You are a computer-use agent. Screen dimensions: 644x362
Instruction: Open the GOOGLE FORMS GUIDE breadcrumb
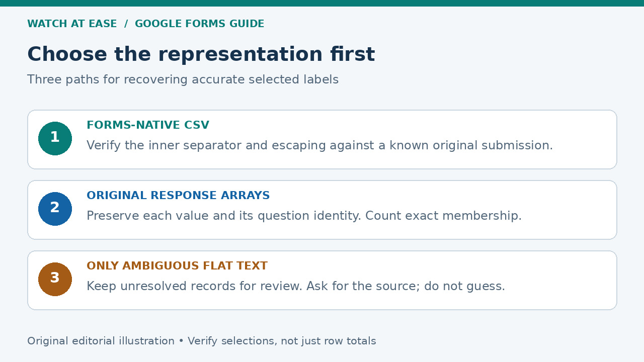click(199, 24)
